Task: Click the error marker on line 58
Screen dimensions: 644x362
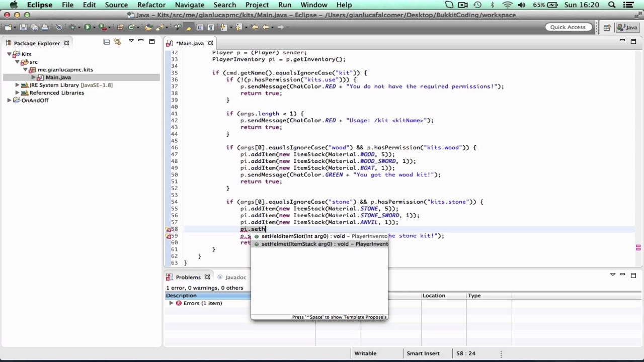Action: click(169, 229)
